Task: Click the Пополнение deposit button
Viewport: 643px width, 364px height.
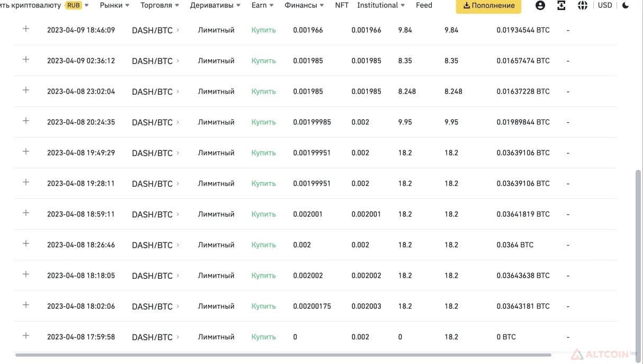Action: (488, 6)
